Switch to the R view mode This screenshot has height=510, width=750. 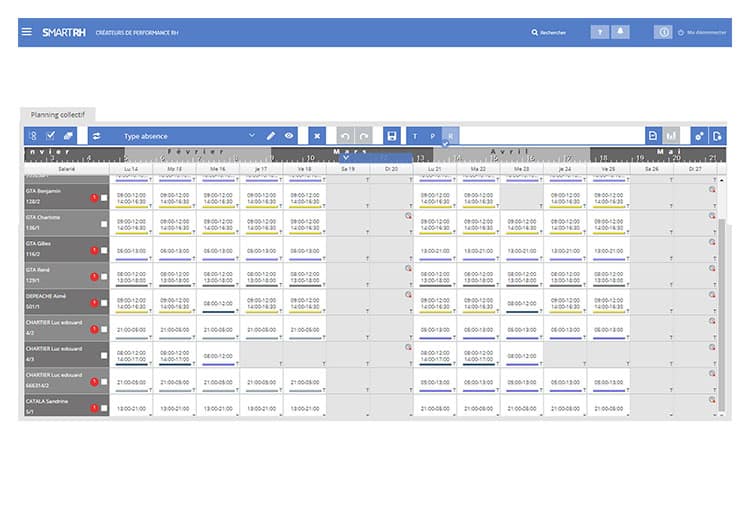451,135
